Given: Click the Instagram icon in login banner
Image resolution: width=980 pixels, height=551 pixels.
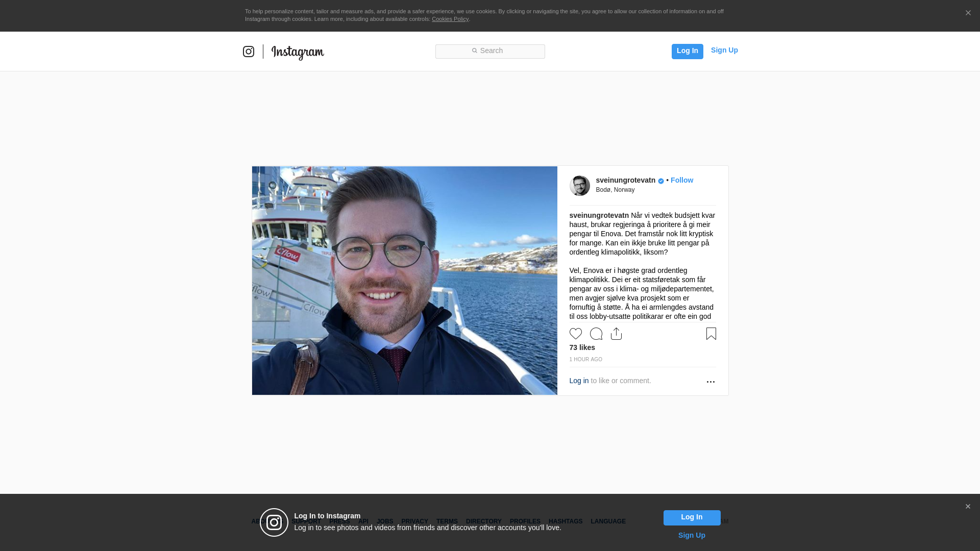Looking at the screenshot, I should (x=274, y=522).
